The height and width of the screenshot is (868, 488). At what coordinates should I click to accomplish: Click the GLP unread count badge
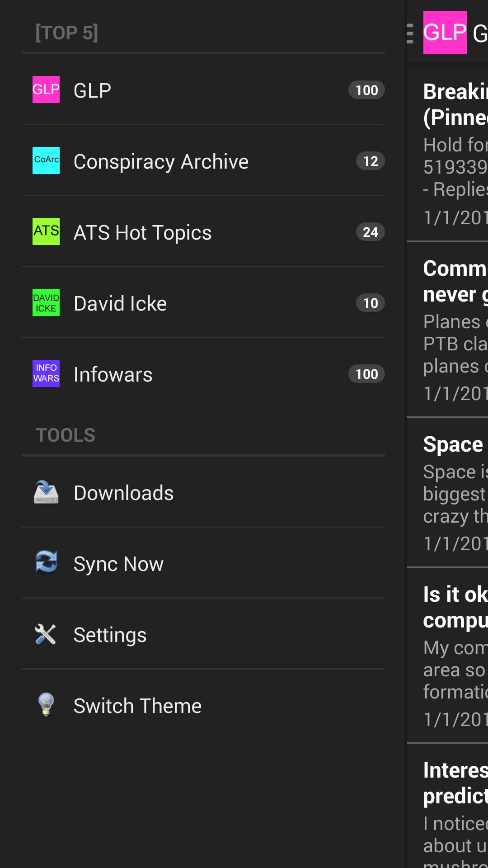point(366,90)
